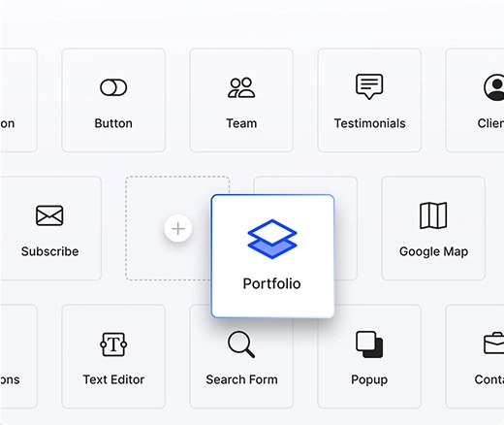Click the round plus add button

[x=178, y=229]
